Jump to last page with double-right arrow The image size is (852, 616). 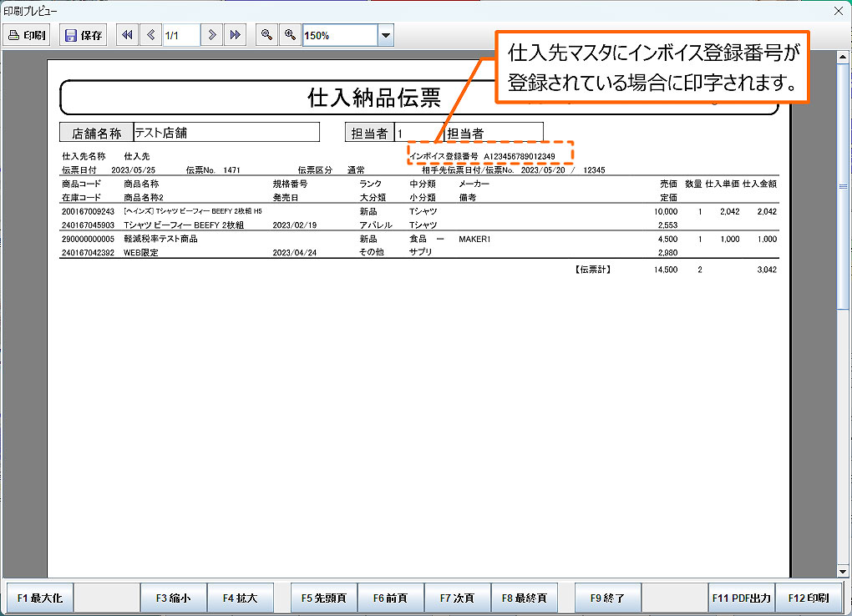click(236, 35)
